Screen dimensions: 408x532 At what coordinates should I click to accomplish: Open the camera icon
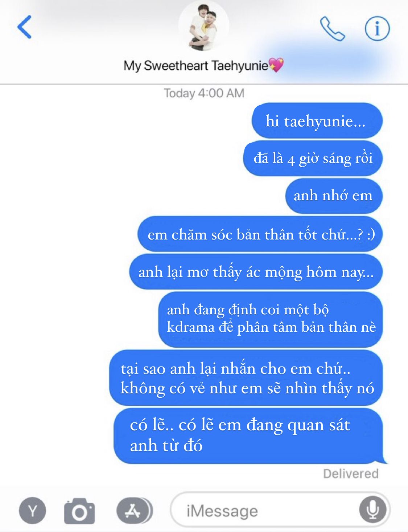(79, 511)
